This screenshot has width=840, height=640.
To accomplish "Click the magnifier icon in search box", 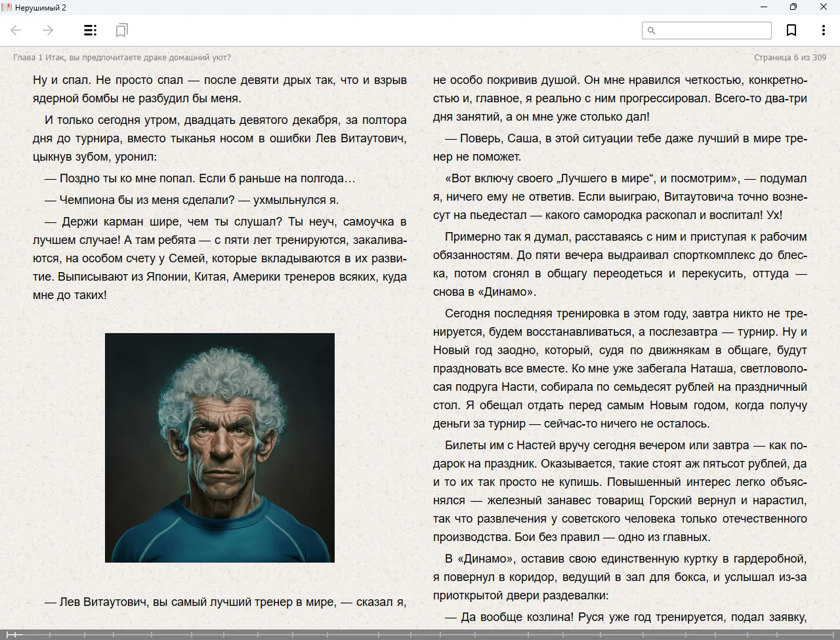I will coord(652,31).
